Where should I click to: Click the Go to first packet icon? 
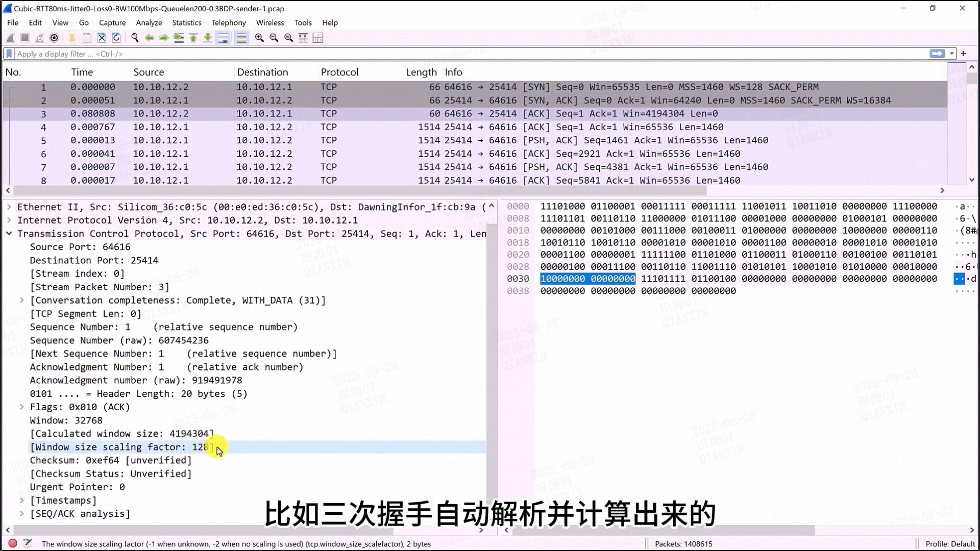(193, 38)
